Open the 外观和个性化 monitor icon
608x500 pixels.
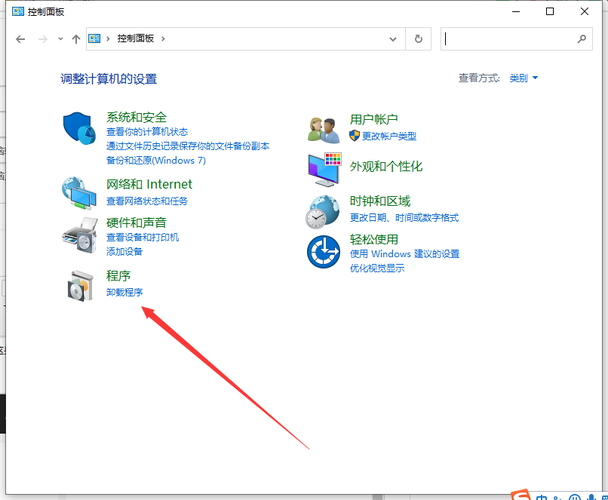325,170
